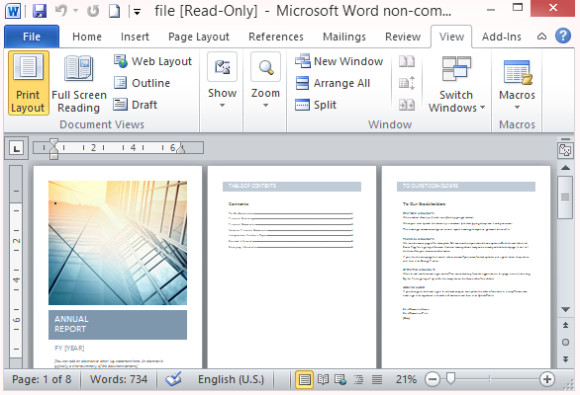Viewport: 580px width, 395px height.
Task: Switch to the Insert tab
Action: click(135, 37)
